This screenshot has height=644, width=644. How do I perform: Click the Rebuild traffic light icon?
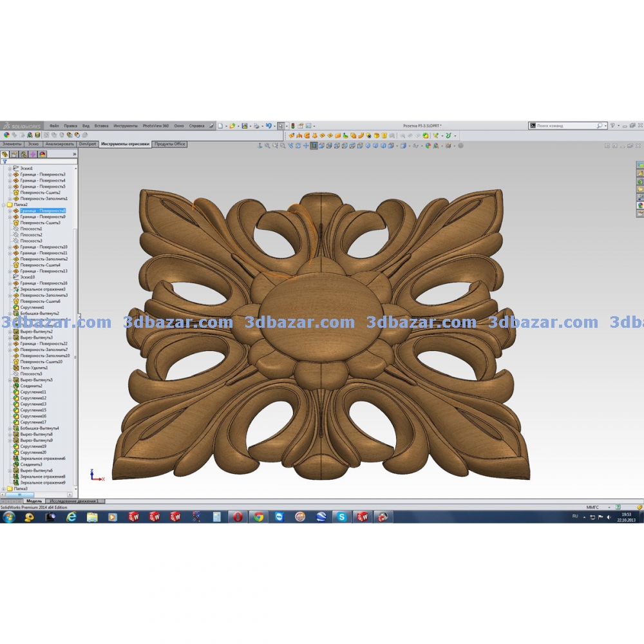pyautogui.click(x=293, y=126)
